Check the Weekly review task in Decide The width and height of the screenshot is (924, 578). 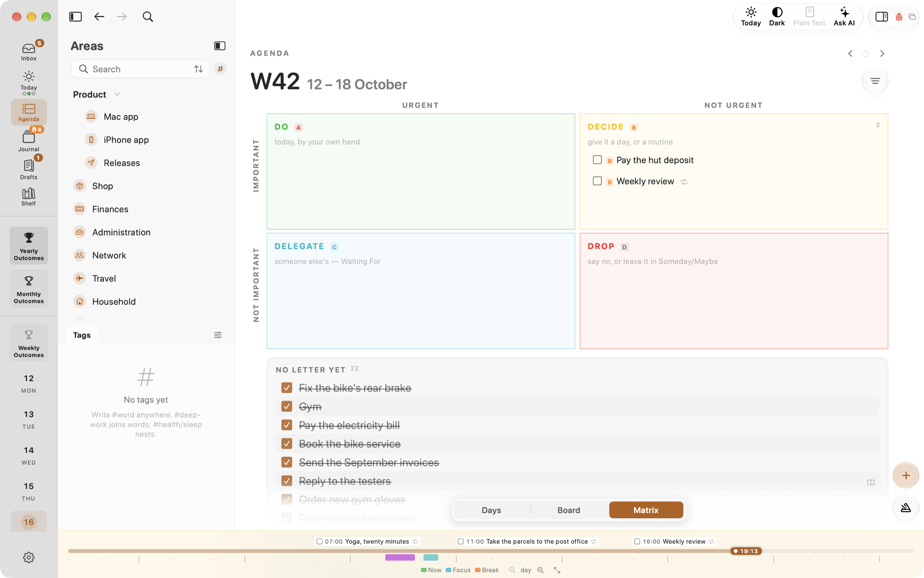point(597,181)
